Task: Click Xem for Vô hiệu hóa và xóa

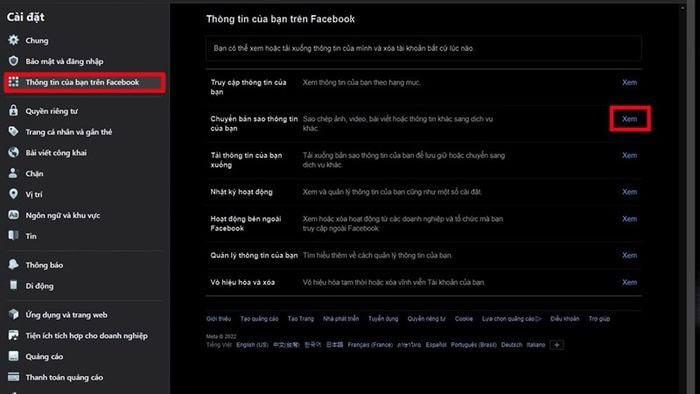Action: click(629, 282)
